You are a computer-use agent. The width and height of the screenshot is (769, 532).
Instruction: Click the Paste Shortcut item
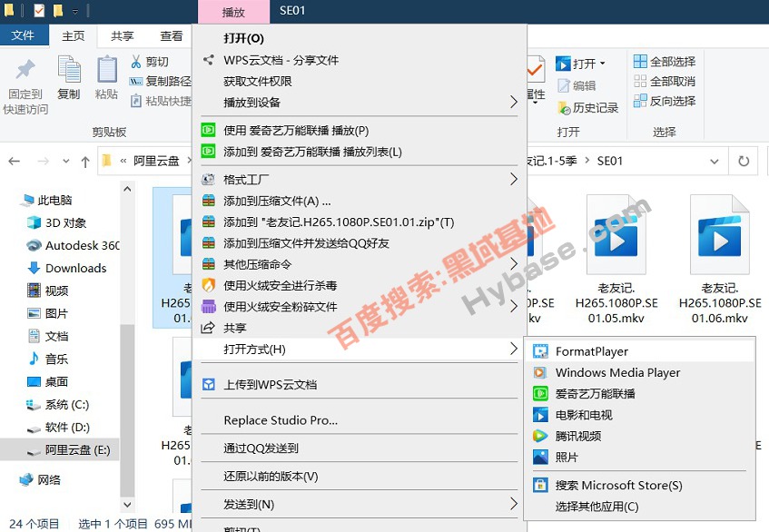[160, 101]
